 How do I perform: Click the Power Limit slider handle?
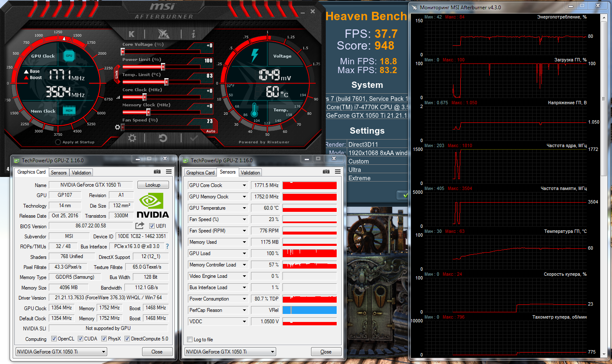coord(163,66)
